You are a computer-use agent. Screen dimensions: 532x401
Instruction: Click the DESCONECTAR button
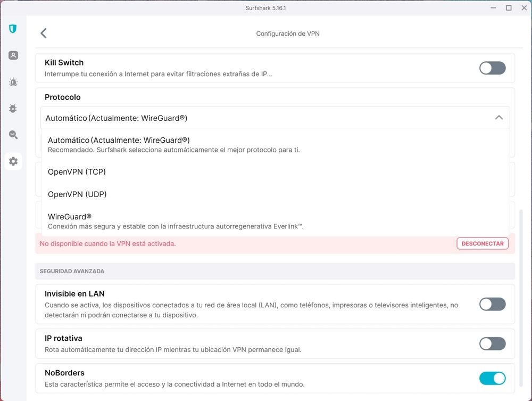tap(483, 243)
